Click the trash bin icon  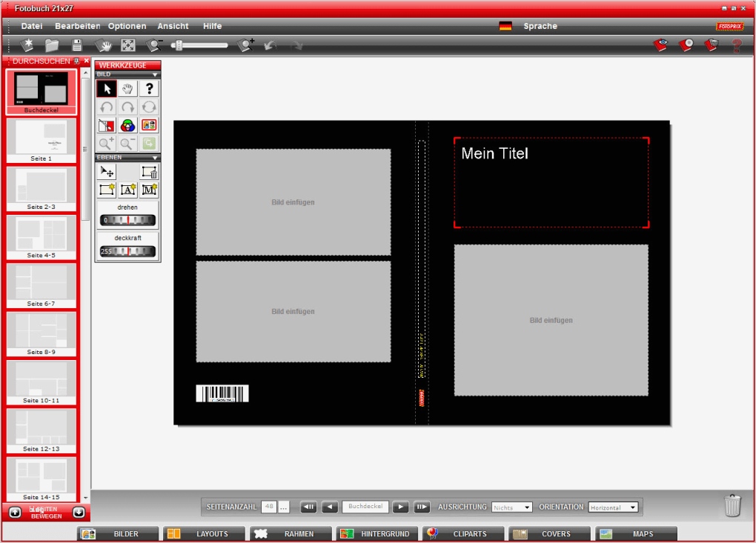(x=732, y=505)
